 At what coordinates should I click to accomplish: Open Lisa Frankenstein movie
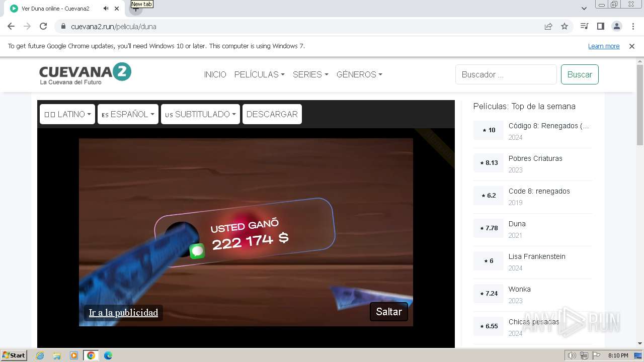[537, 257]
